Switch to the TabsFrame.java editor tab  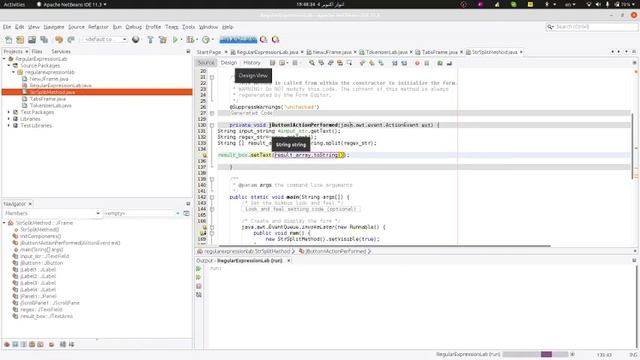[x=440, y=52]
